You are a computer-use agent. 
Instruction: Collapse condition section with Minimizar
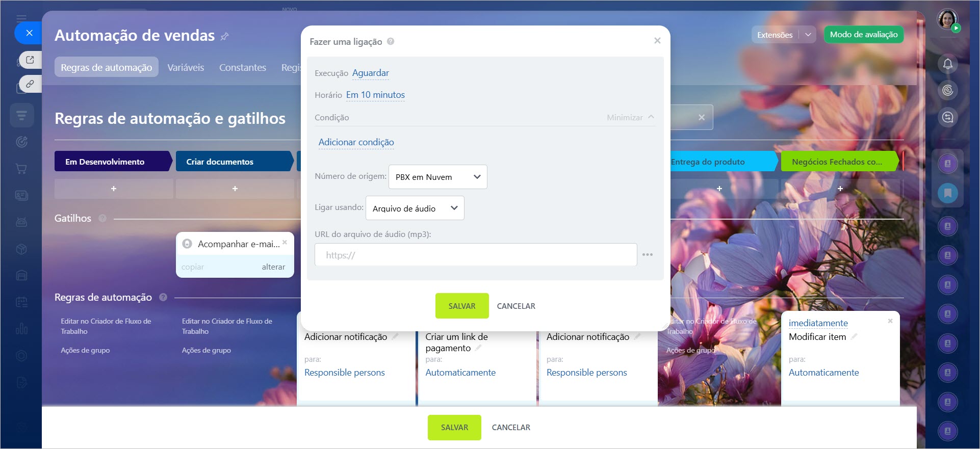tap(630, 117)
